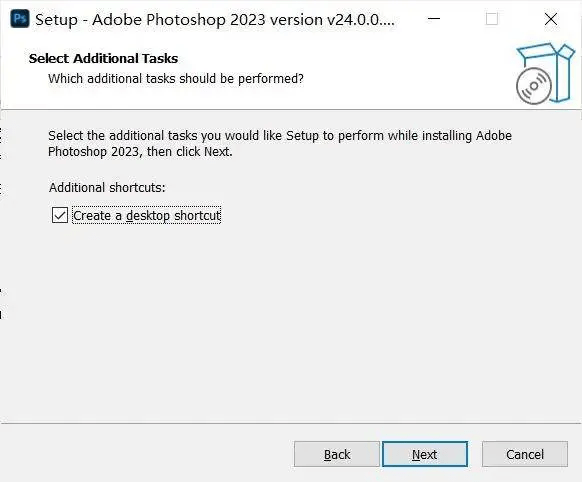Screen dimensions: 582x482
Task: Click the installer box and disc icon
Action: [545, 74]
